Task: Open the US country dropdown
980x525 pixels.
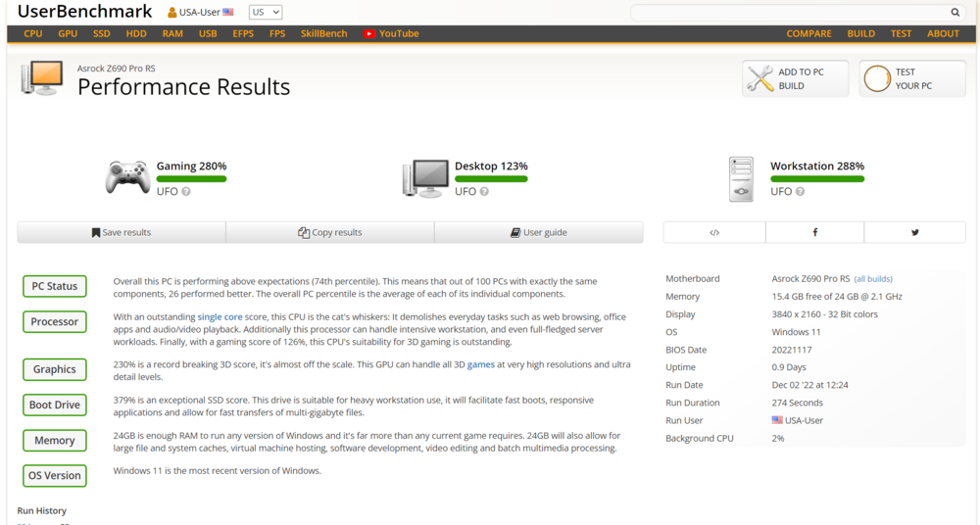Action: pos(266,12)
